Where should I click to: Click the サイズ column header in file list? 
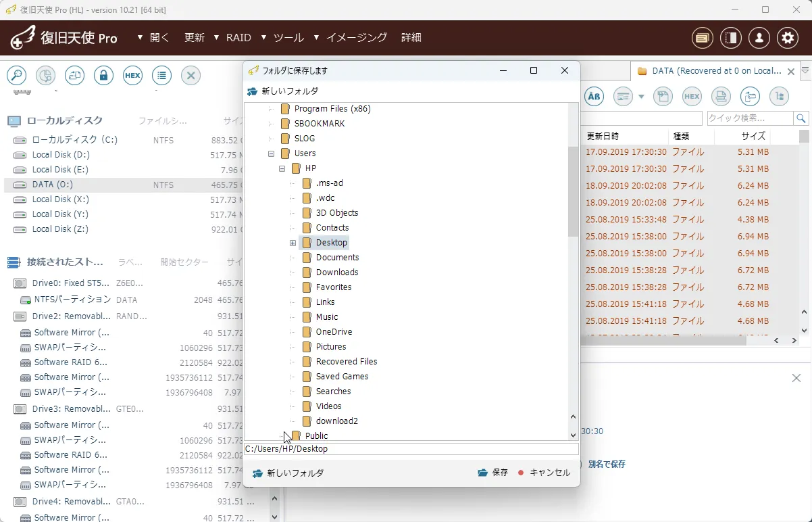pos(753,136)
